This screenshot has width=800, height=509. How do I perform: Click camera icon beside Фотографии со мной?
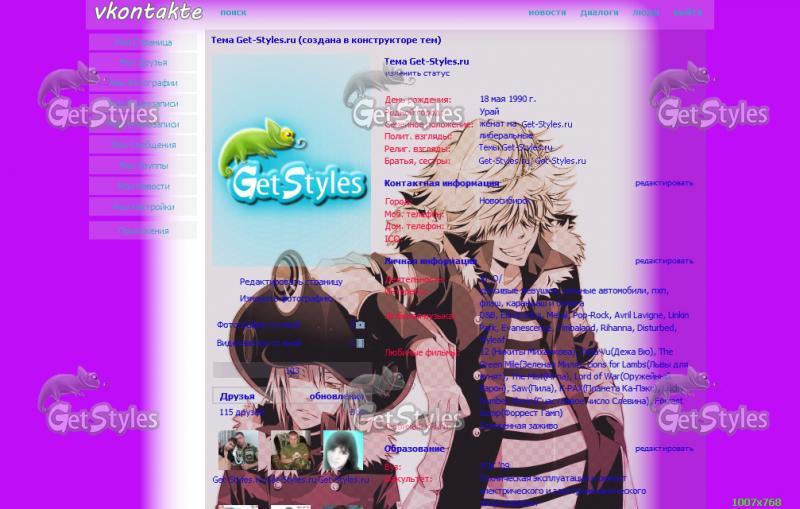click(360, 325)
